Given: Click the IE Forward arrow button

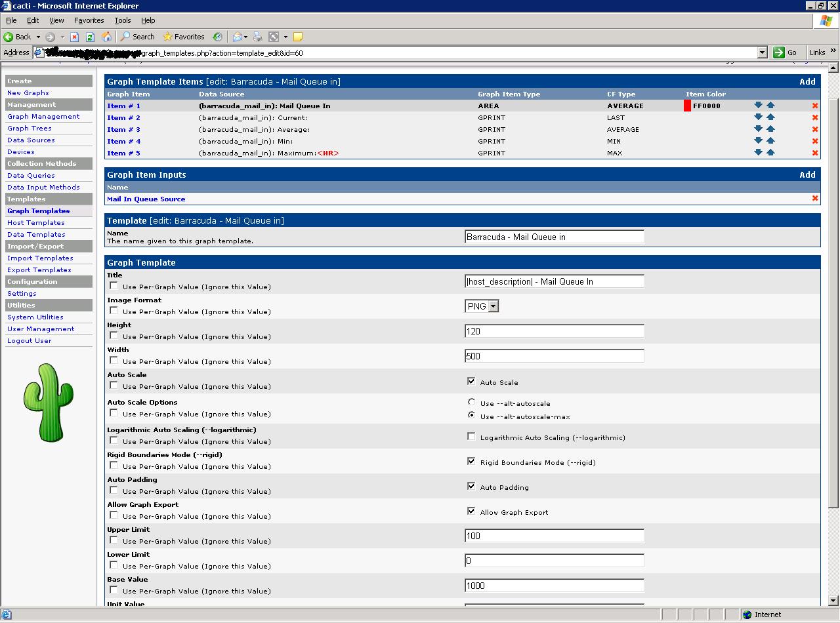Looking at the screenshot, I should click(x=50, y=37).
